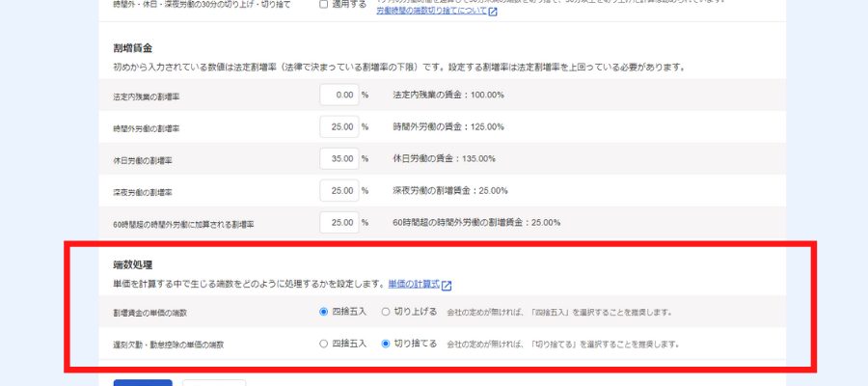Click the 60時間超の時間外労働 割増率 input field
The width and height of the screenshot is (868, 386).
[339, 222]
